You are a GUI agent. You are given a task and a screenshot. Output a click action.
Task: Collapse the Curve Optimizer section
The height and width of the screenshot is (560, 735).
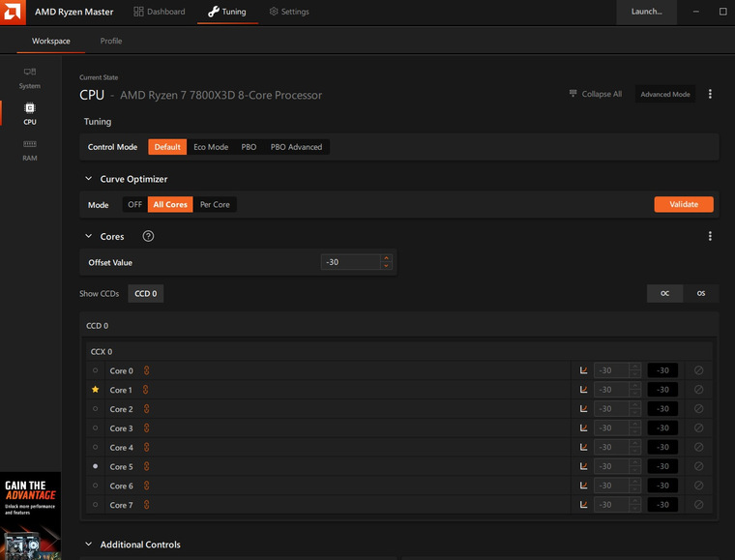coord(88,179)
